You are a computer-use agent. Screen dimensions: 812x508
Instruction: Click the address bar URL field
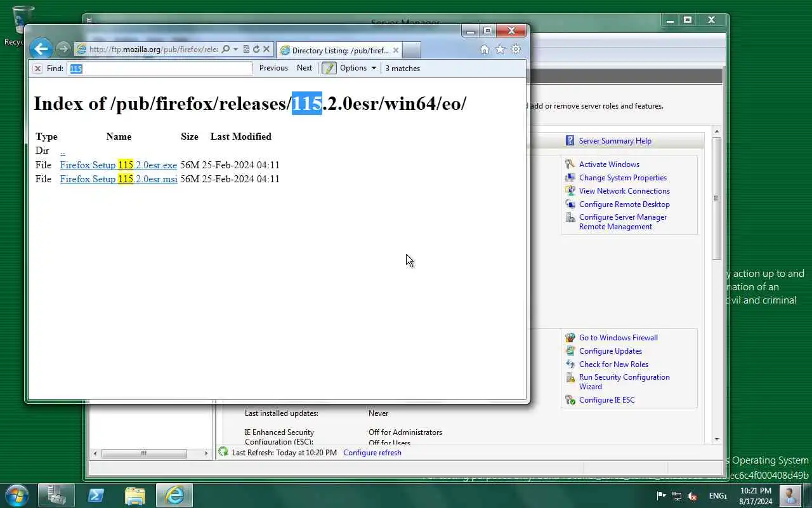coord(154,49)
